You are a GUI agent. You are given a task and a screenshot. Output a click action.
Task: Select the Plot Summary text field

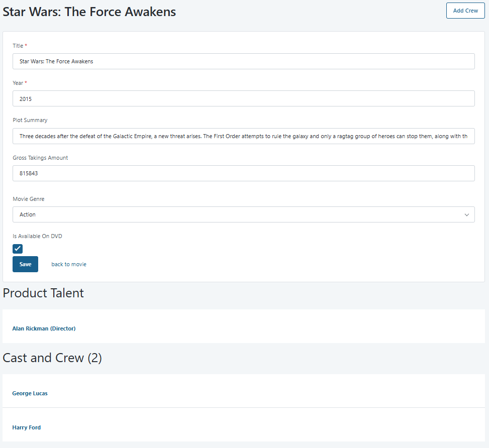(244, 136)
